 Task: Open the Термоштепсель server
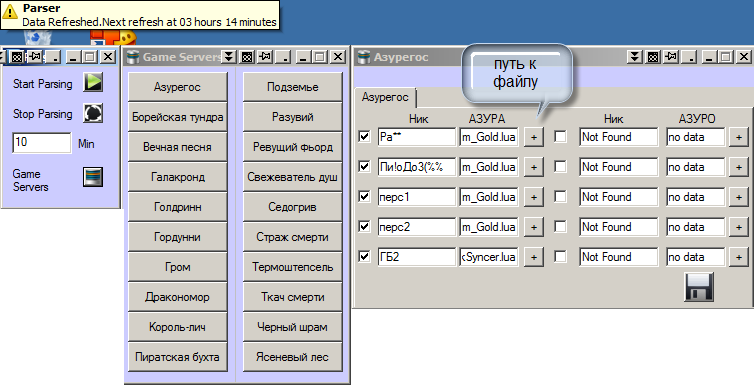(x=292, y=267)
